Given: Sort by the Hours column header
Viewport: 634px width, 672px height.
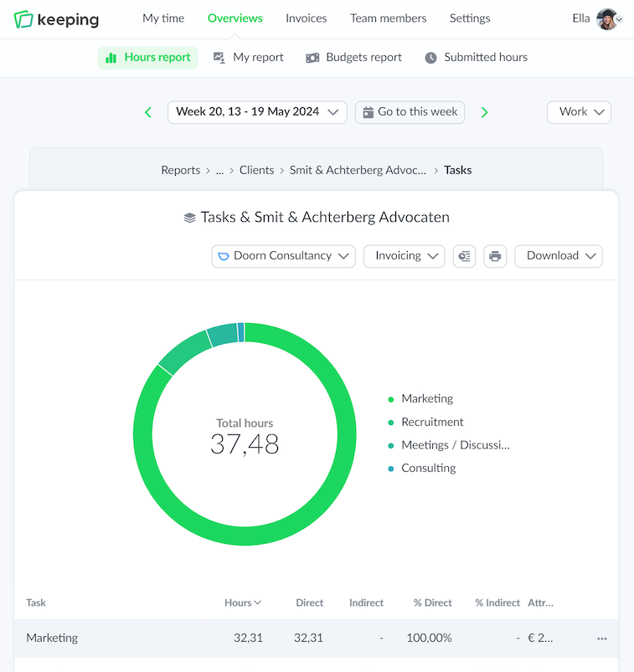Looking at the screenshot, I should coord(243,603).
